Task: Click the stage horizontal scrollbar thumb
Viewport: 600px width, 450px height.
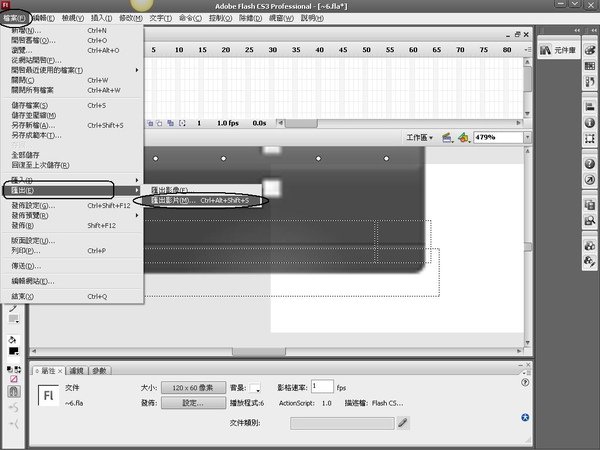Action: tap(259, 351)
